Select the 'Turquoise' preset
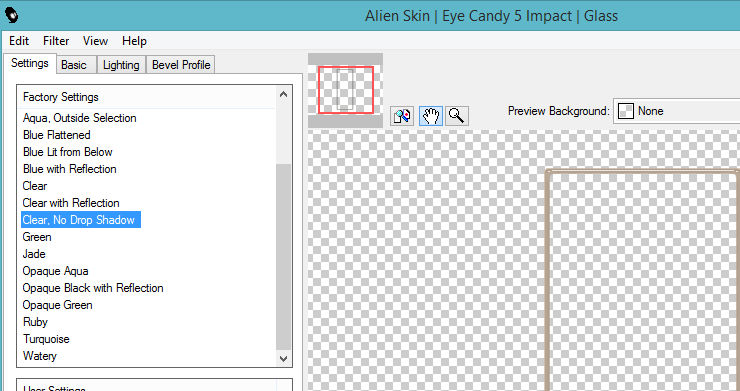740x391 pixels. (46, 339)
